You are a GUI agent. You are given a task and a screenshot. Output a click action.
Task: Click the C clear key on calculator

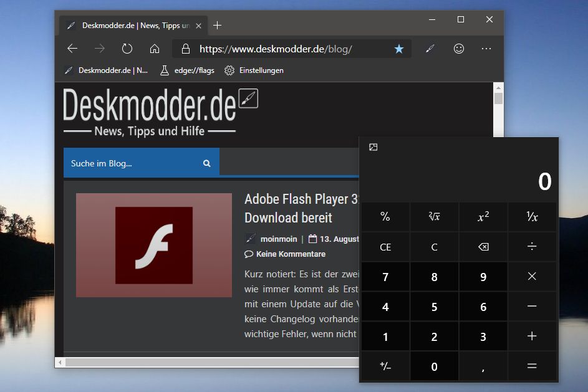(434, 247)
